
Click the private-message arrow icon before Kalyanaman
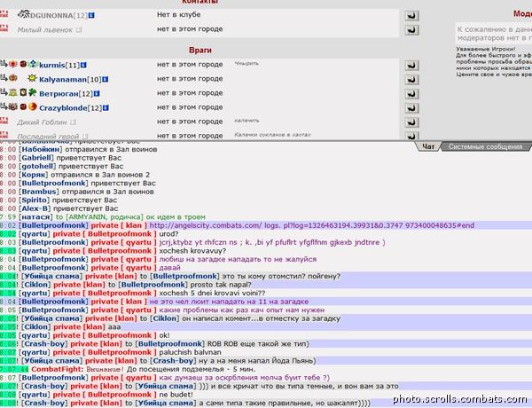coord(4,78)
